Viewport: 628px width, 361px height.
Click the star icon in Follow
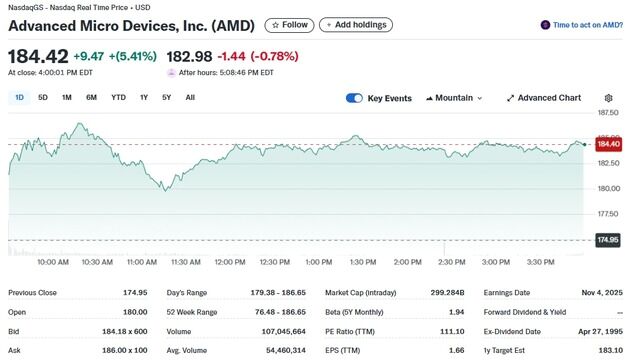click(276, 25)
